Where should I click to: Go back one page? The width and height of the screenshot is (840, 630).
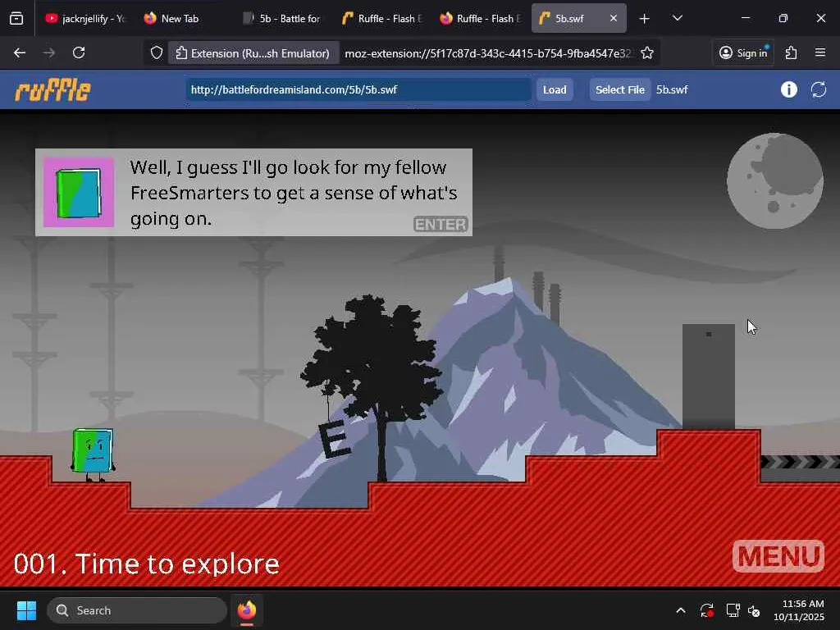(x=20, y=53)
